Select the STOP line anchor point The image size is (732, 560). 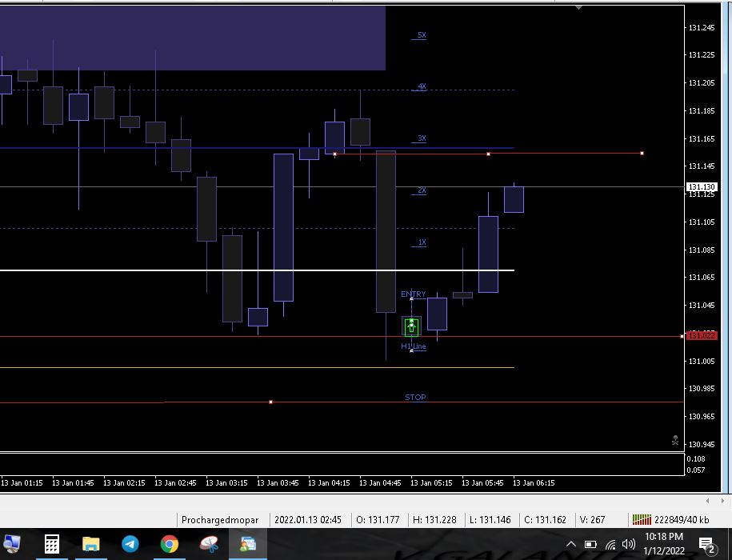270,402
